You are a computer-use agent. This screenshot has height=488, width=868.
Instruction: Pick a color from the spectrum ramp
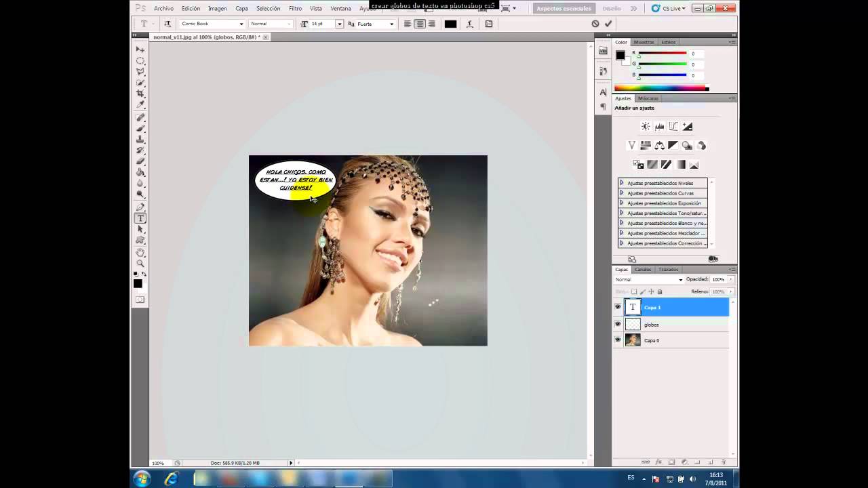660,88
